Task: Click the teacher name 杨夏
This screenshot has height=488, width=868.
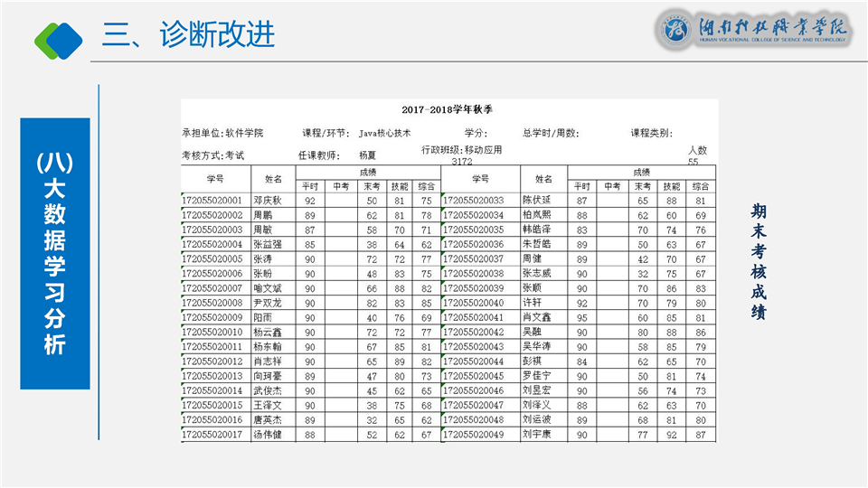Action: coord(368,155)
